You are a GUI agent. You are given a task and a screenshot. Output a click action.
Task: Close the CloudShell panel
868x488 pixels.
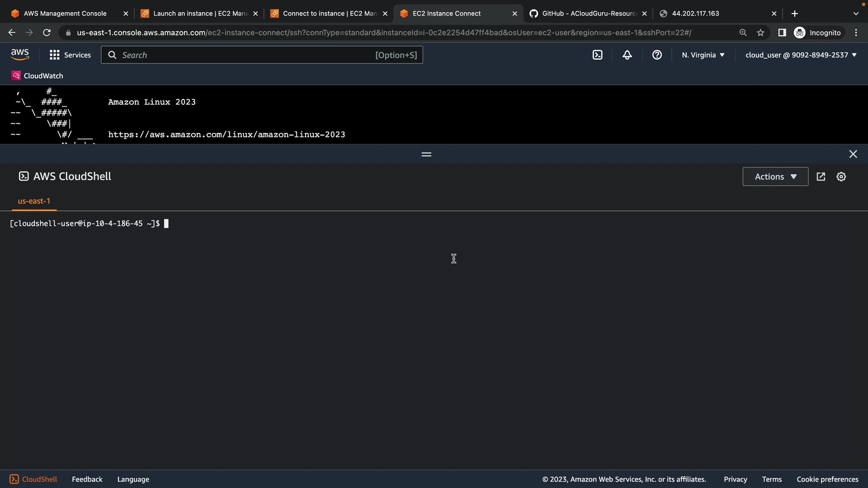pos(853,154)
